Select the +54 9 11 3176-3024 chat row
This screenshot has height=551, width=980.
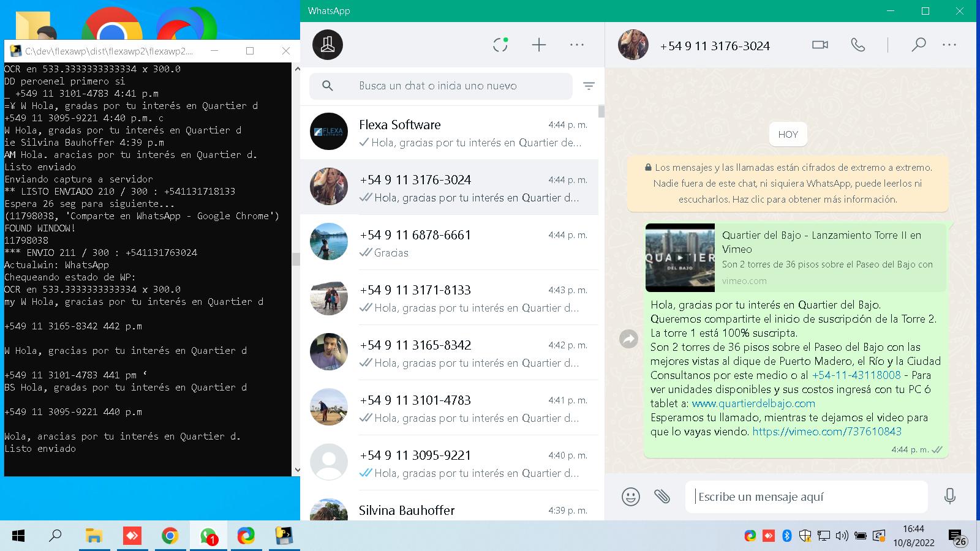tap(449, 188)
